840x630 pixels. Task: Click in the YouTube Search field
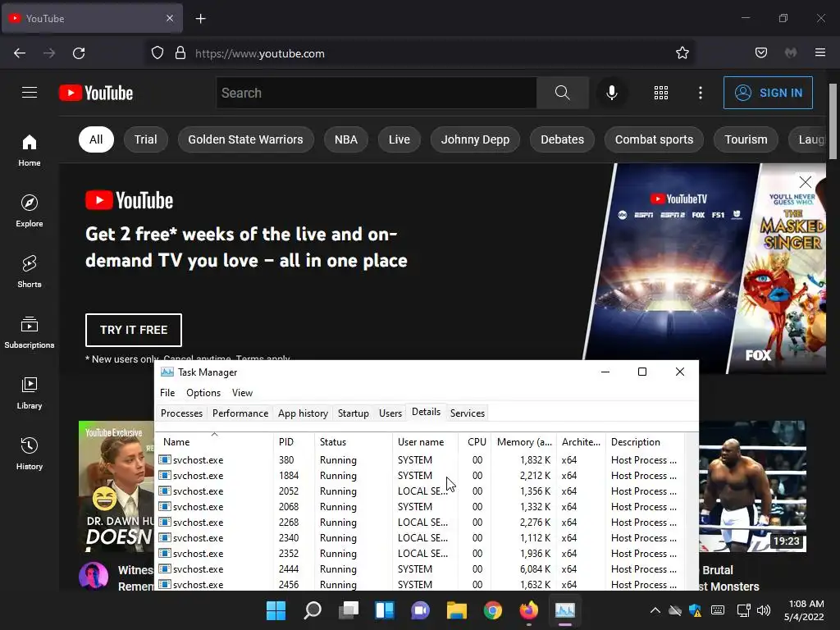pos(376,93)
